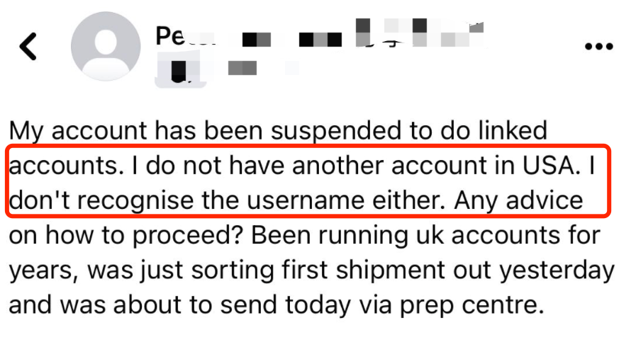
Task: Go back using the left chevron arrow
Action: (x=28, y=47)
